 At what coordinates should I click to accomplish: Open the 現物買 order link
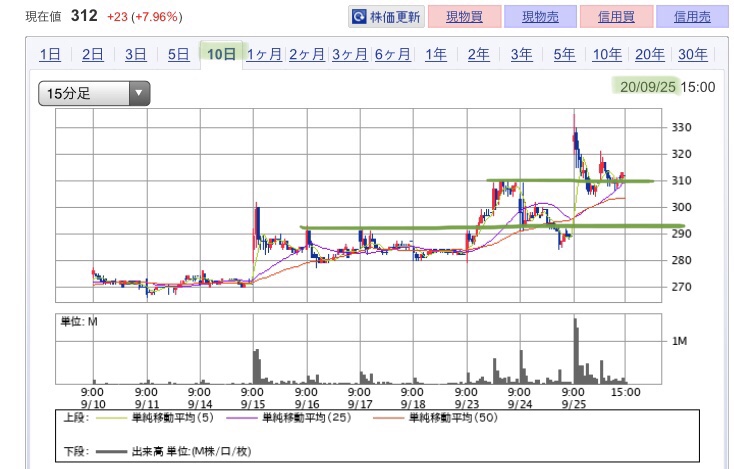point(464,17)
